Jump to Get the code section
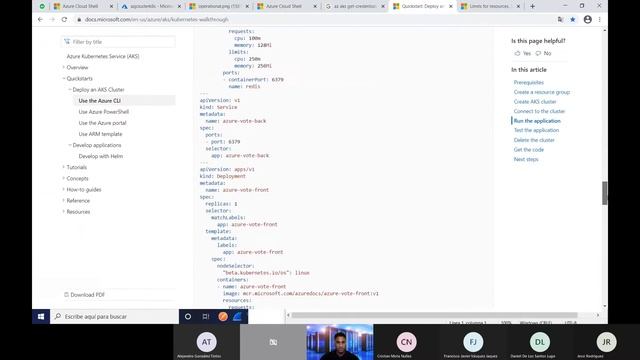 click(x=529, y=150)
